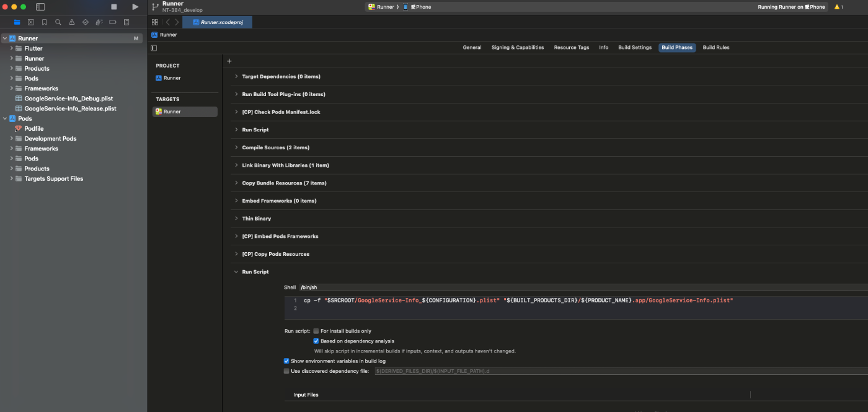
Task: Expand Compile Sources (2 items) phase
Action: (236, 147)
